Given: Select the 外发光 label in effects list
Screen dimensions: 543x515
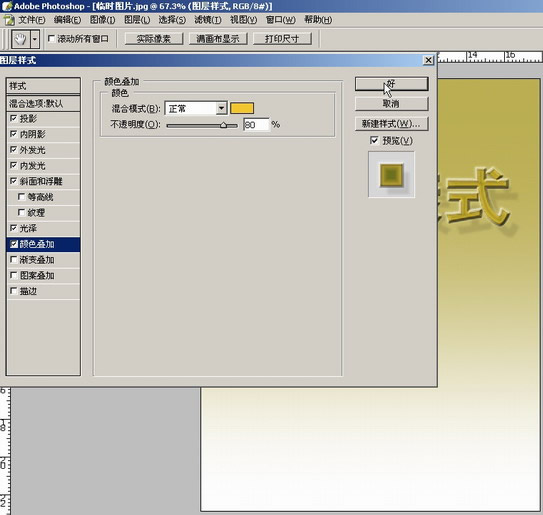Looking at the screenshot, I should [x=32, y=150].
